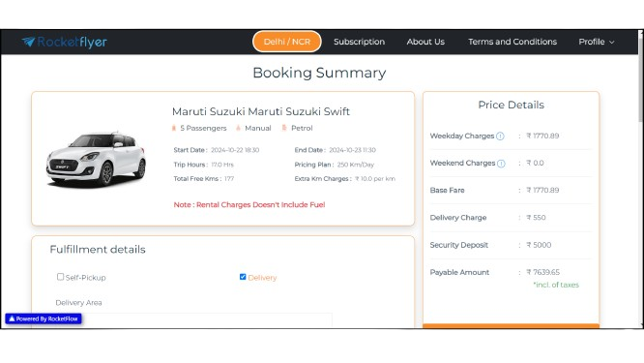Open the Profile dropdown menu
This screenshot has height=363, width=644.
[597, 42]
